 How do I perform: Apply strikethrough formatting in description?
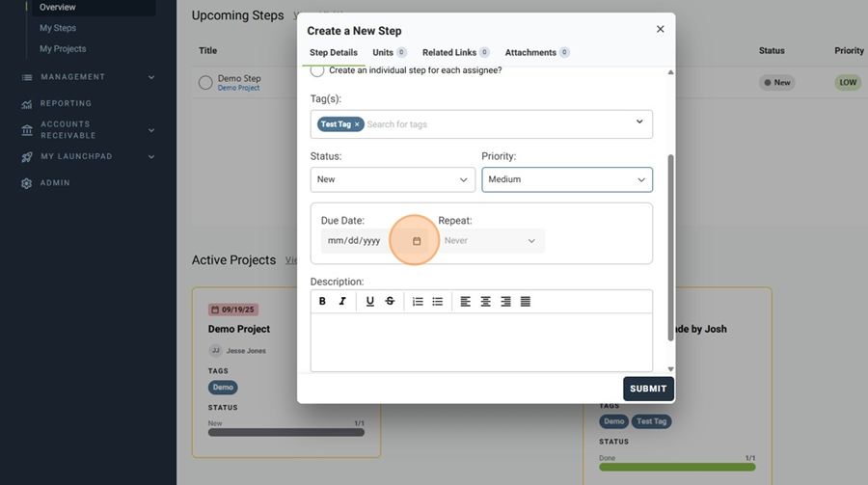point(390,301)
